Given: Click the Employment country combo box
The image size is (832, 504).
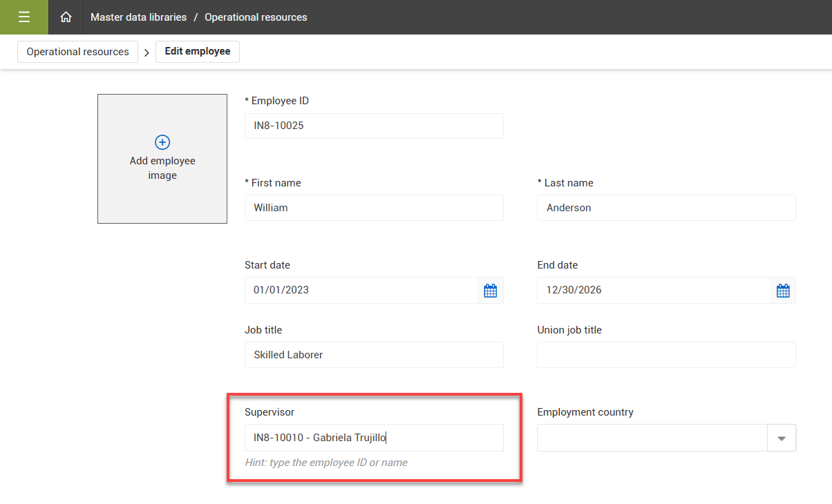Looking at the screenshot, I should (x=652, y=438).
